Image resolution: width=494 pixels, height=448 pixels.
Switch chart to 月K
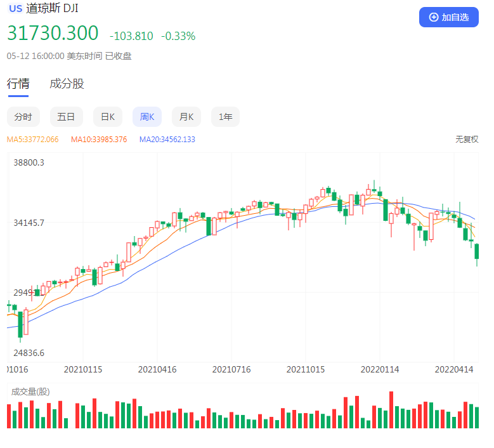(186, 117)
